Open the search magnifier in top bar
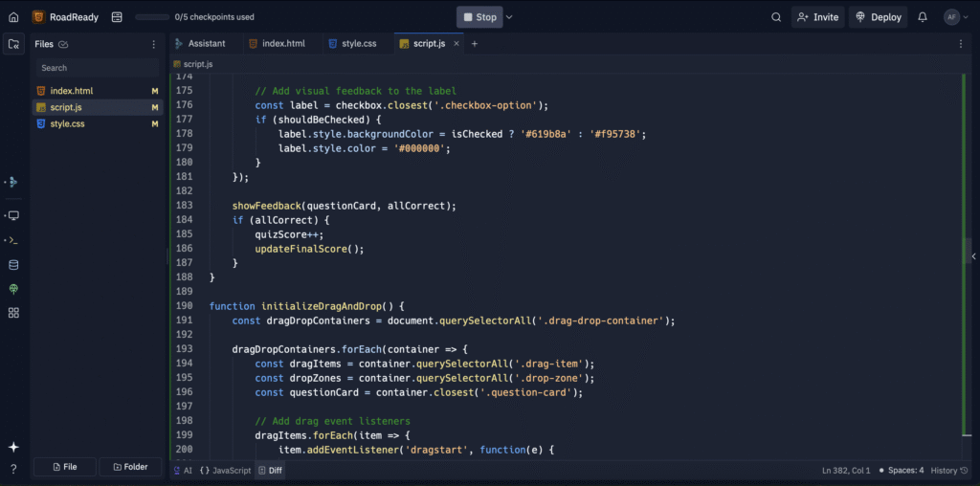The width and height of the screenshot is (980, 486). [776, 17]
